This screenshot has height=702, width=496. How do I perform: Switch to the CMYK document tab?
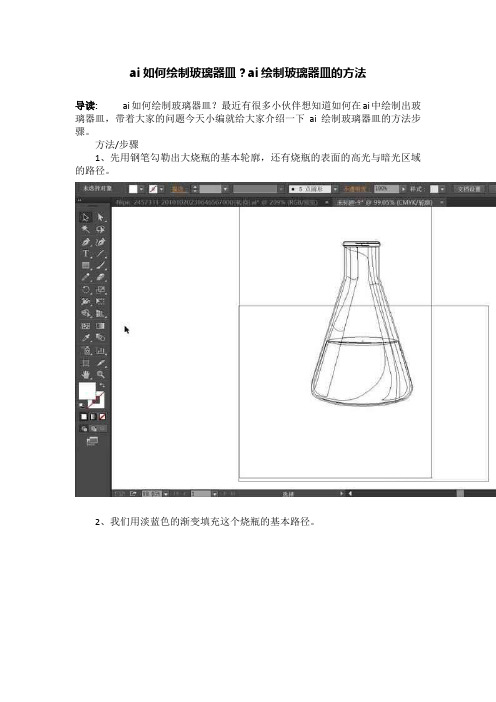click(x=385, y=202)
